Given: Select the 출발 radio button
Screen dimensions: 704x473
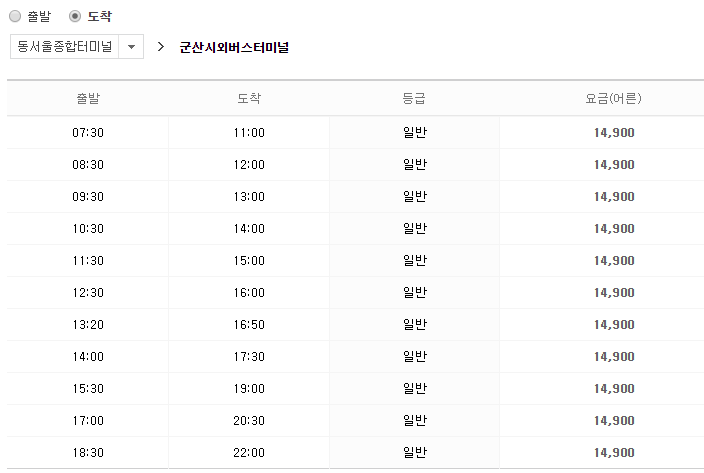Looking at the screenshot, I should pyautogui.click(x=14, y=16).
